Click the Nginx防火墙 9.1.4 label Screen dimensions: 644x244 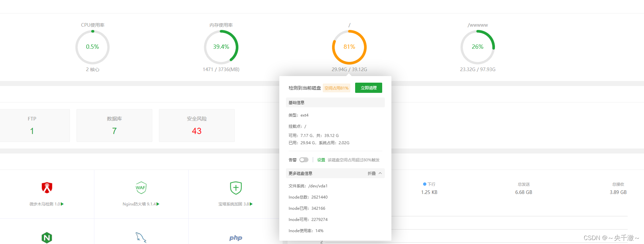tap(139, 204)
